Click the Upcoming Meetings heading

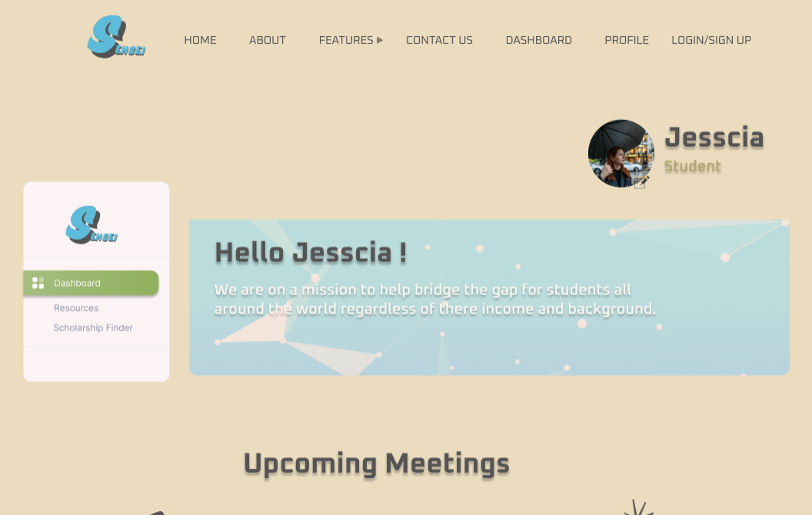[x=377, y=463]
